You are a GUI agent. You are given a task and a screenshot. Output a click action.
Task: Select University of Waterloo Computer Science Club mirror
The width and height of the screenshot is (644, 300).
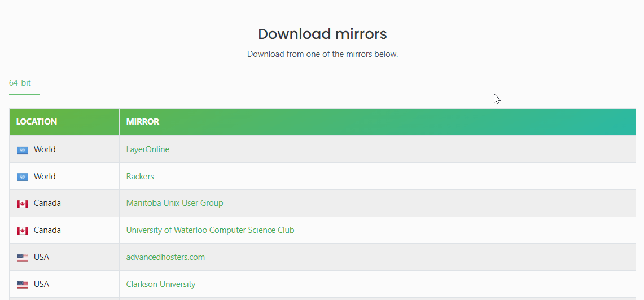tap(211, 230)
